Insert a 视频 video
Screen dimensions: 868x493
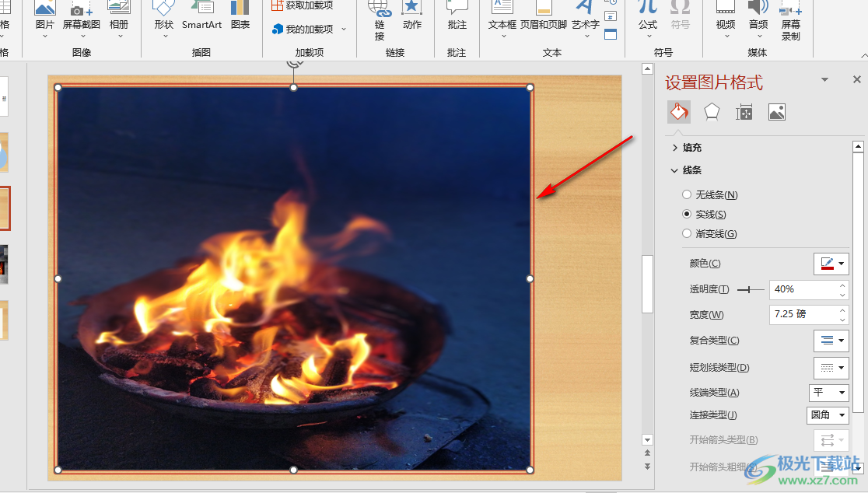(726, 16)
